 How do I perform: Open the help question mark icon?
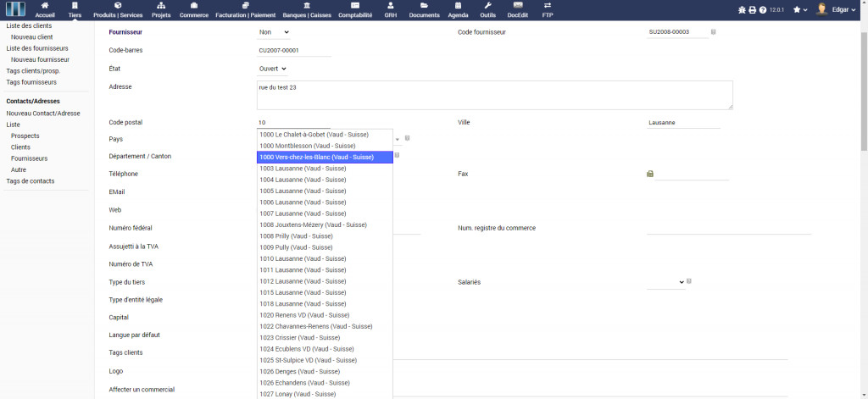[x=762, y=10]
